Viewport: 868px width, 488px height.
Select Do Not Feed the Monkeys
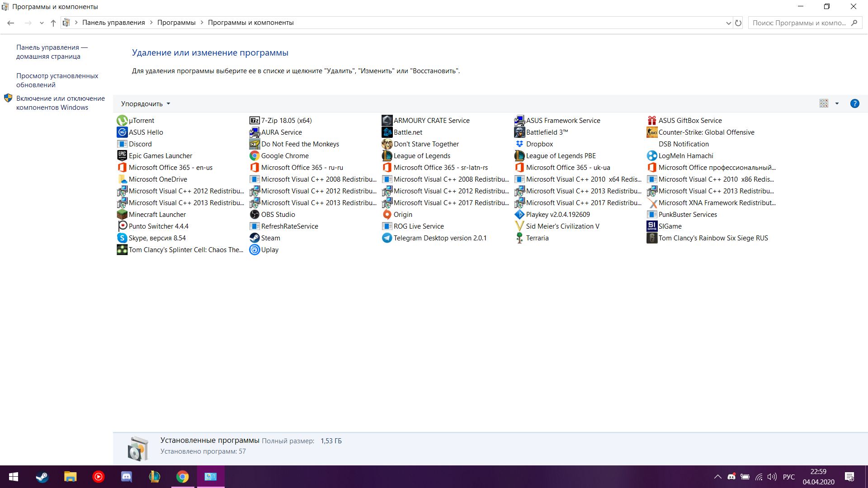pyautogui.click(x=294, y=144)
